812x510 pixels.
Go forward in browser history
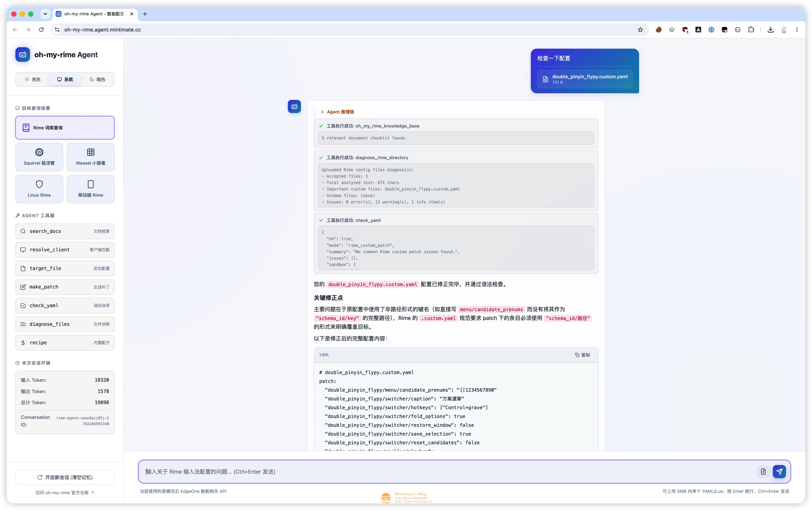click(28, 30)
